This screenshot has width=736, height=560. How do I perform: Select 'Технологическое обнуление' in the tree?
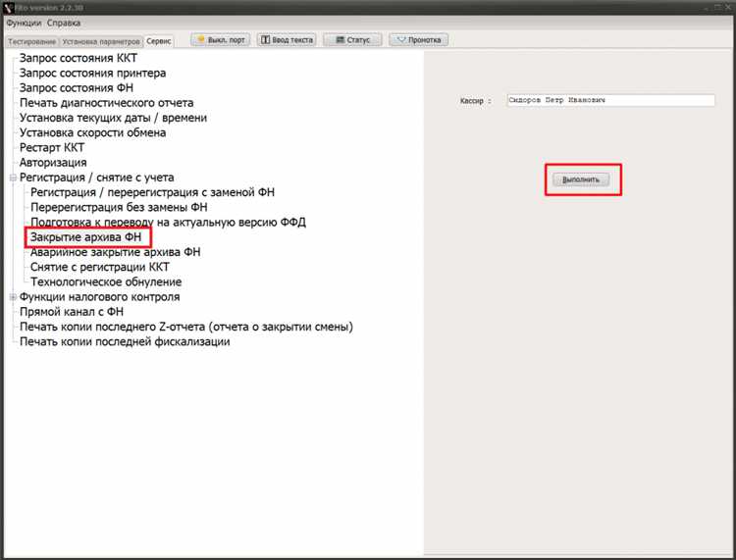click(105, 281)
